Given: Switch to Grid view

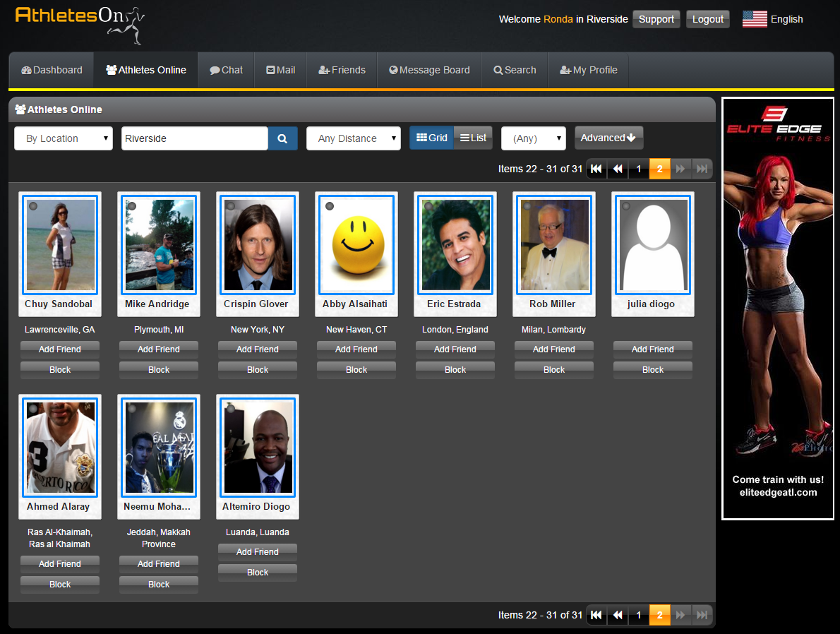Looking at the screenshot, I should pyautogui.click(x=431, y=138).
